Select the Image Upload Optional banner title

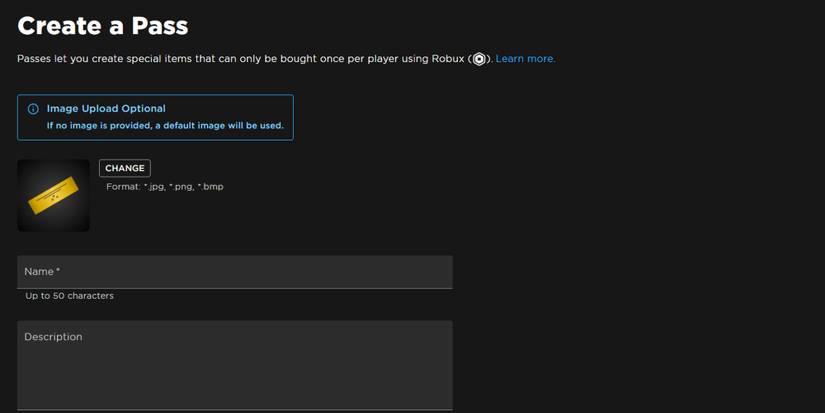pyautogui.click(x=106, y=108)
